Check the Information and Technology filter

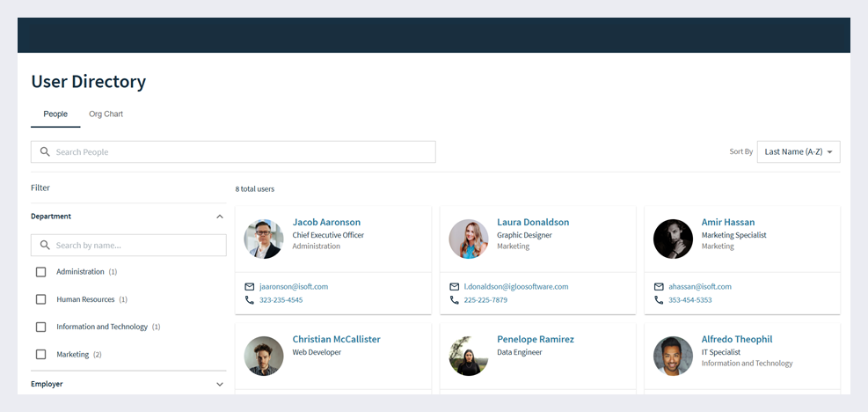tap(41, 327)
